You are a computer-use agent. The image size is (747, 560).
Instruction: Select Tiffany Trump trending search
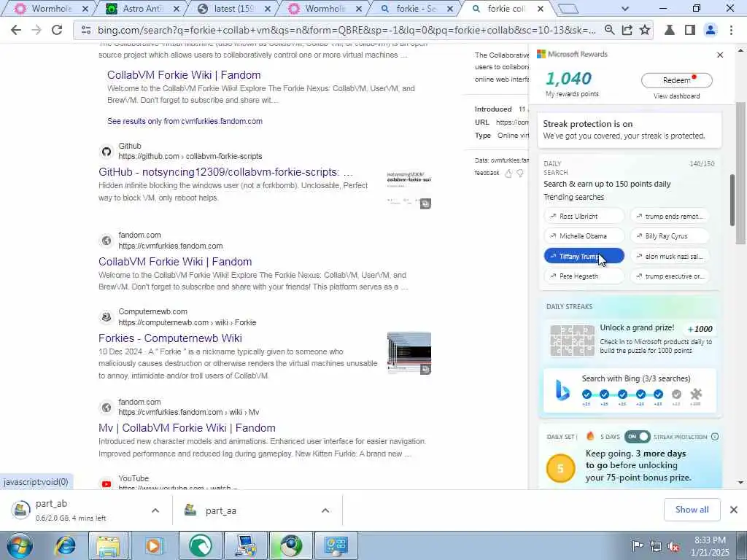(584, 256)
